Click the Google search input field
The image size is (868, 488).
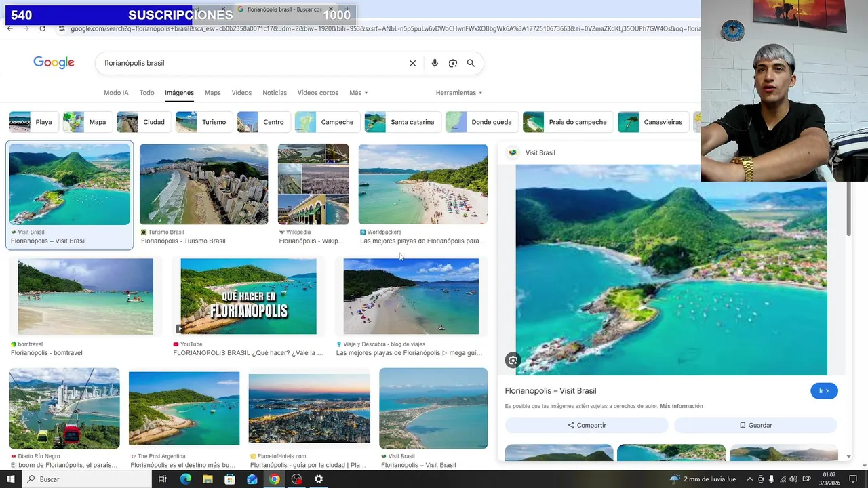pos(251,63)
